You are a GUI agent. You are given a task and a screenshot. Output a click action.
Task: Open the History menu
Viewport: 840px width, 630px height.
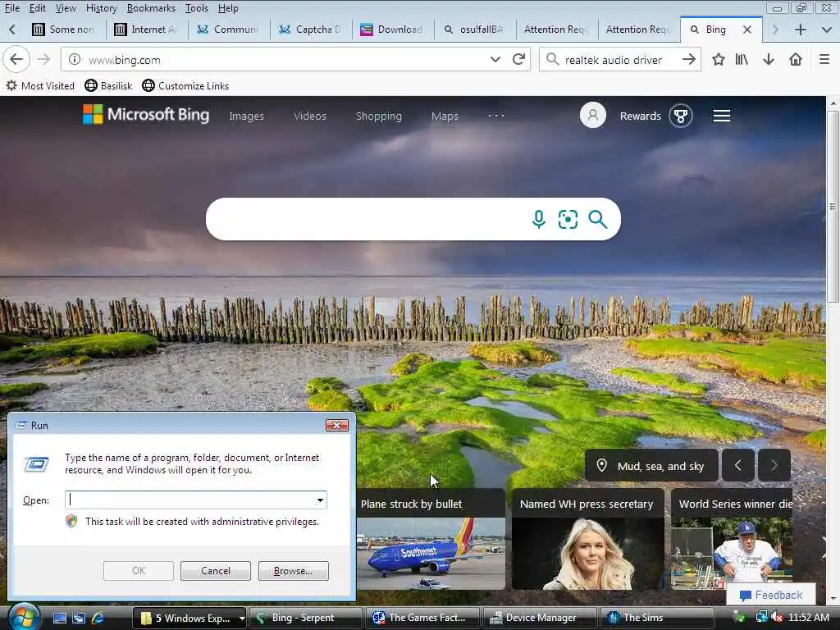[101, 8]
